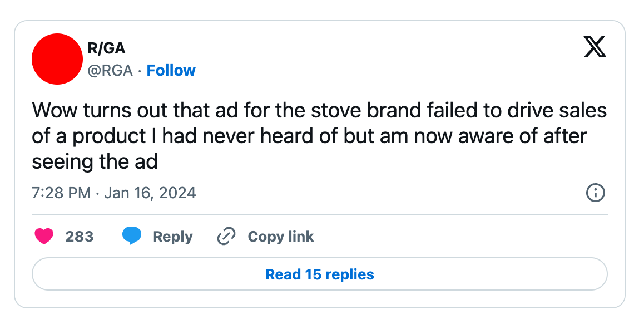Click the blue speech bubble reply icon
The width and height of the screenshot is (644, 324).
(x=132, y=237)
